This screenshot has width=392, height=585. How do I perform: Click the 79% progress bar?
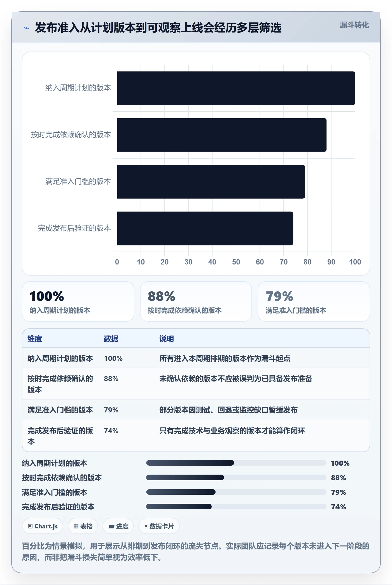tap(236, 492)
